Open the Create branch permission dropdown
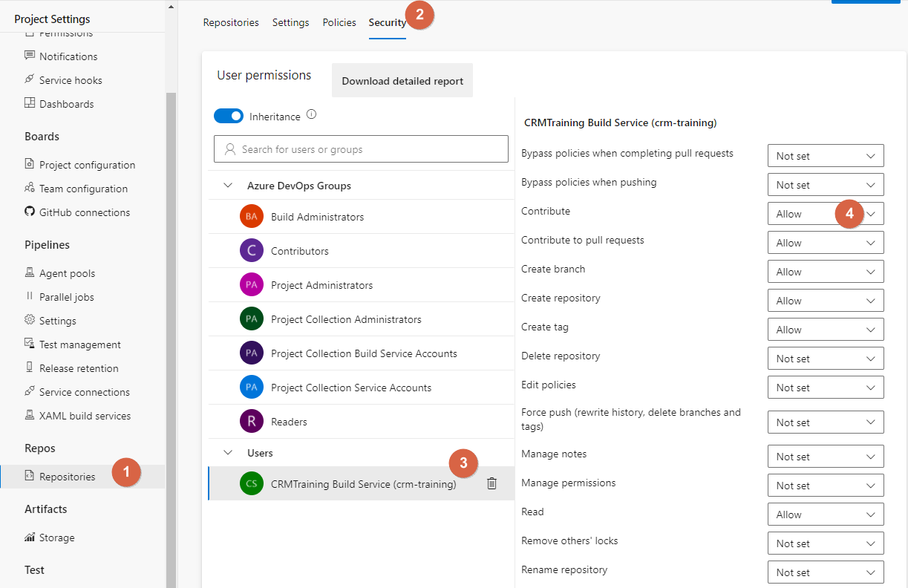The image size is (908, 588). [x=826, y=272]
